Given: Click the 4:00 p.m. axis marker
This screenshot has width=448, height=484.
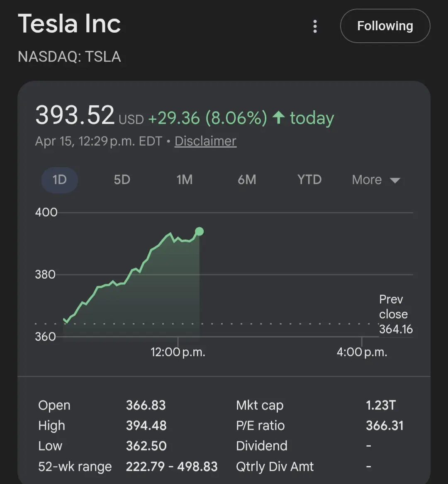Looking at the screenshot, I should click(x=362, y=353).
